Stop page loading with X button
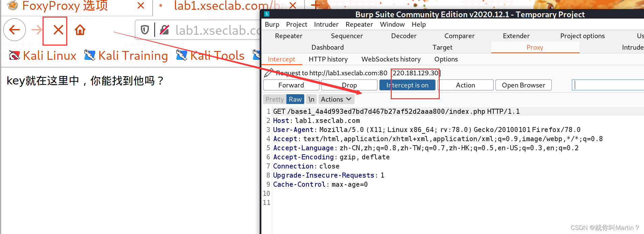Image resolution: width=644 pixels, height=234 pixels. tap(58, 30)
